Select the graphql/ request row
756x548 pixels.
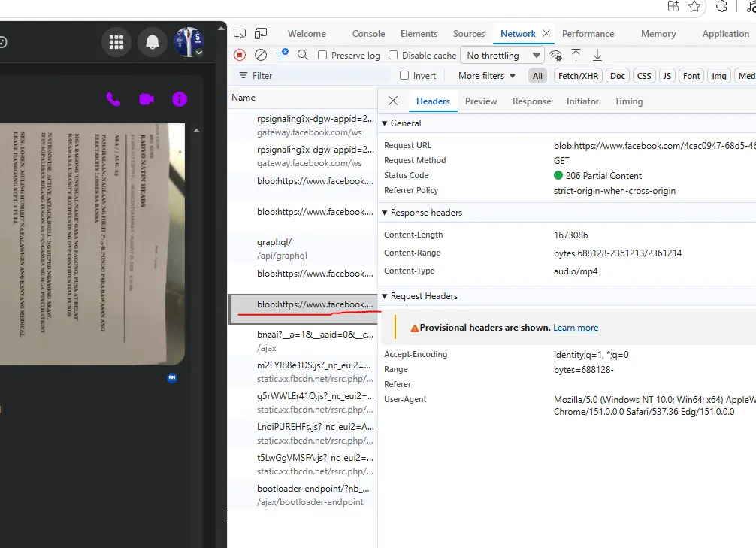(x=302, y=248)
